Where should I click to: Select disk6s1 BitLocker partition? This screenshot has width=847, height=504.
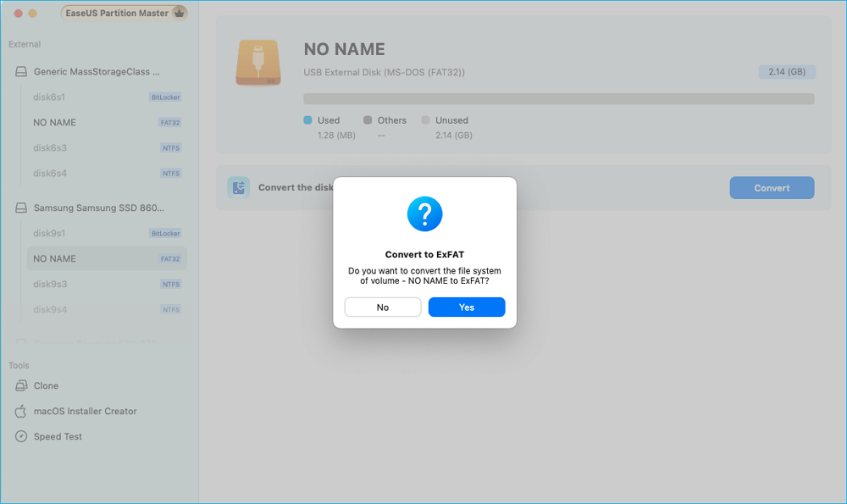pos(107,97)
